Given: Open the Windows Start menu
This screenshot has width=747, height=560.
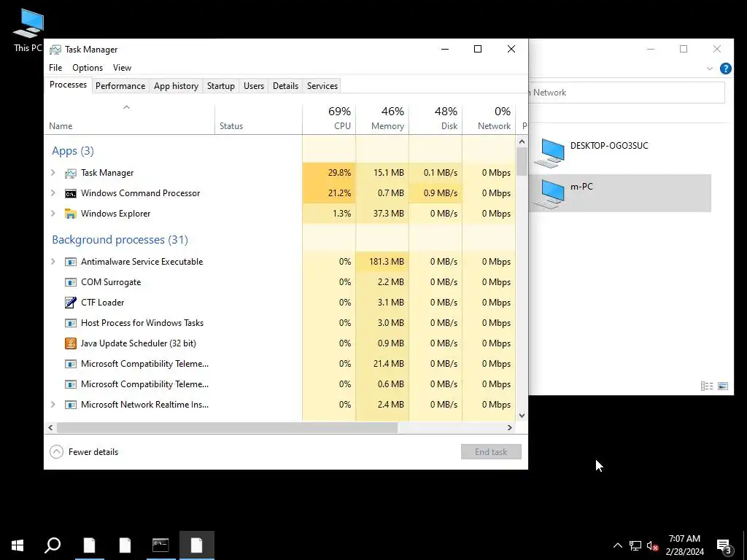Looking at the screenshot, I should (x=18, y=545).
